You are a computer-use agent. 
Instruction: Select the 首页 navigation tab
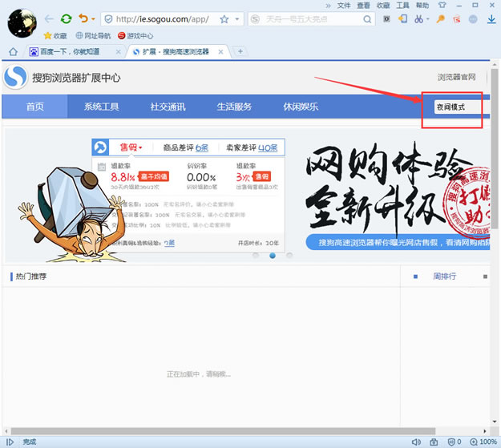[x=34, y=107]
